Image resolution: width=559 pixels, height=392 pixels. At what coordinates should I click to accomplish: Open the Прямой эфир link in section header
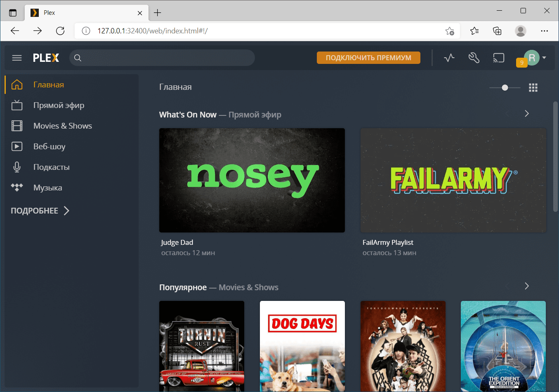[255, 115]
